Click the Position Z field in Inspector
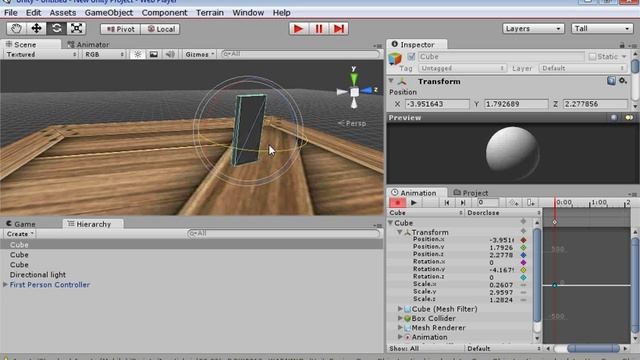Screen dimensions: 640x360 [595, 104]
